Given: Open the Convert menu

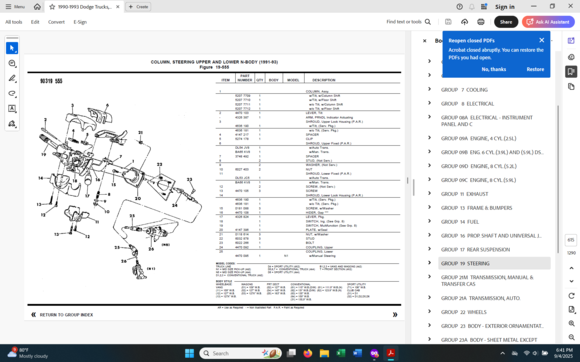Looking at the screenshot, I should pyautogui.click(x=56, y=22).
